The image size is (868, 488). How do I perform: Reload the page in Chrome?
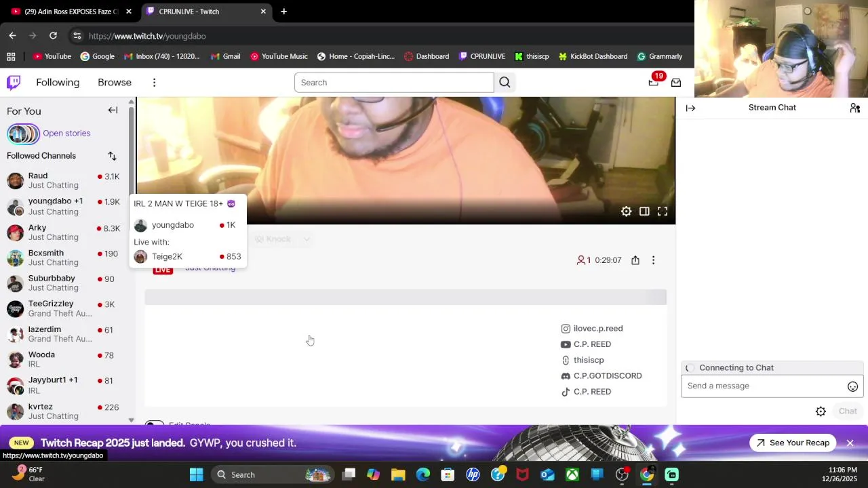point(53,35)
